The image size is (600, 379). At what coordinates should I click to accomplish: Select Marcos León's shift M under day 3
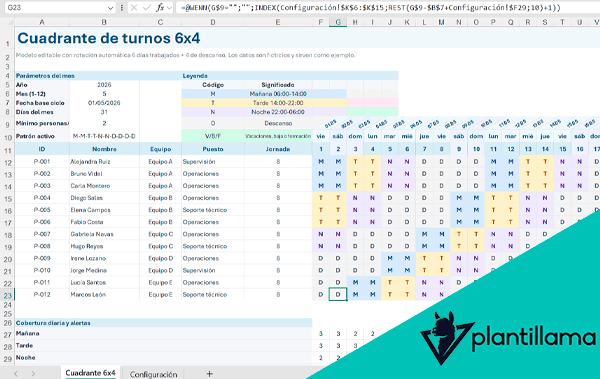tap(355, 294)
